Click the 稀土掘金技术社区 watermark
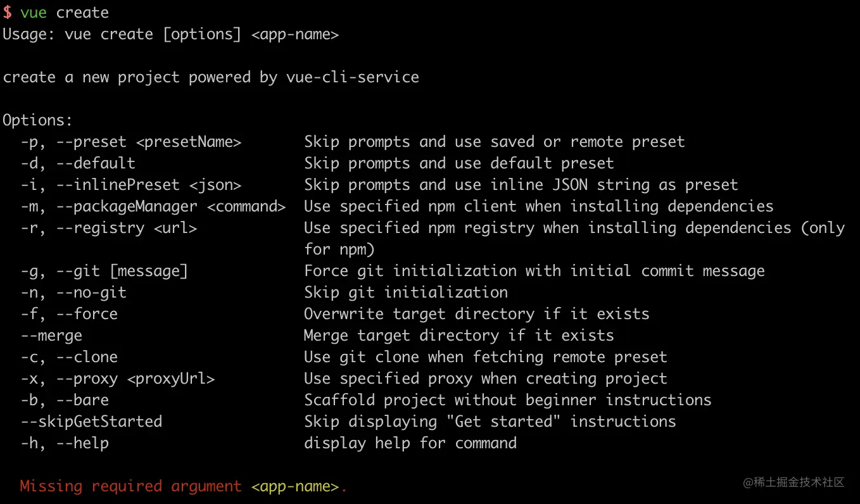 pos(794,482)
